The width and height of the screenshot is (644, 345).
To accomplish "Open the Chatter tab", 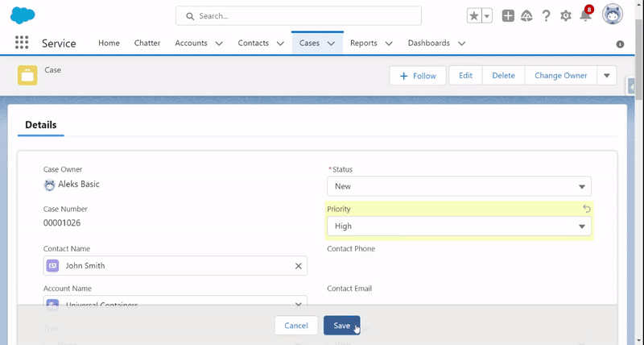I will tap(147, 43).
